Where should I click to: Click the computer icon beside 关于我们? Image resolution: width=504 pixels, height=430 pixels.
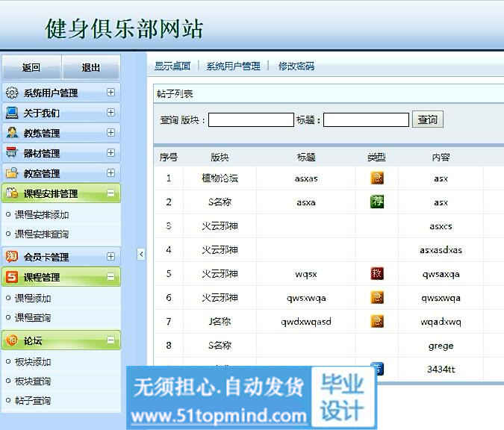click(x=12, y=113)
